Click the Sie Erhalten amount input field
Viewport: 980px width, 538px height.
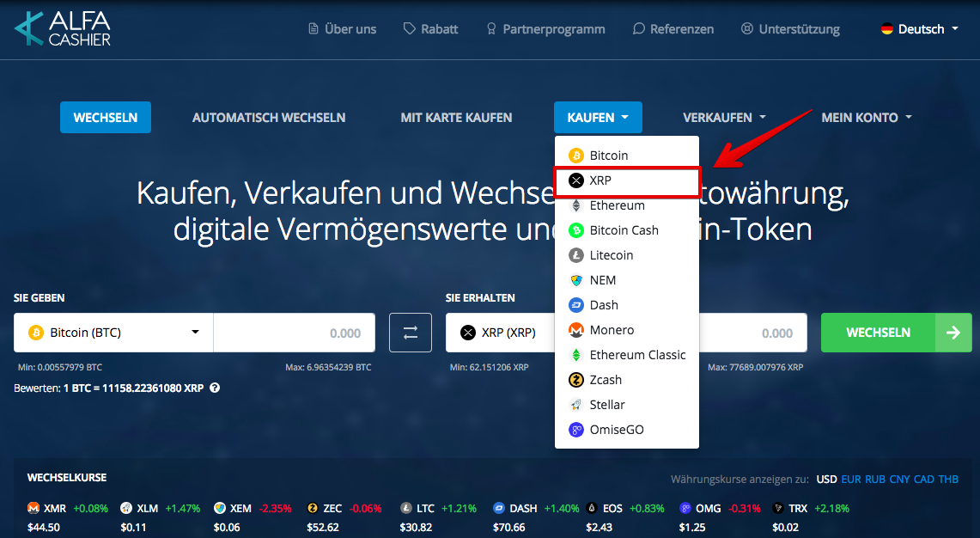coord(753,333)
